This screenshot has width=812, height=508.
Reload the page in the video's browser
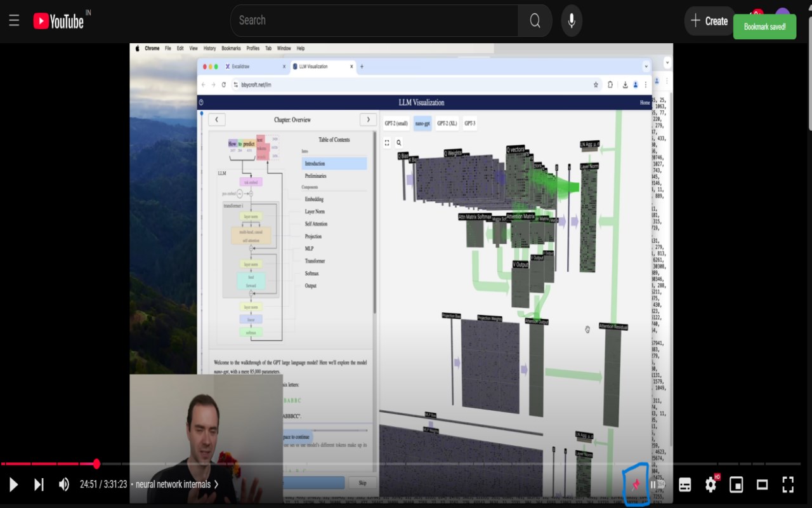pyautogui.click(x=223, y=84)
